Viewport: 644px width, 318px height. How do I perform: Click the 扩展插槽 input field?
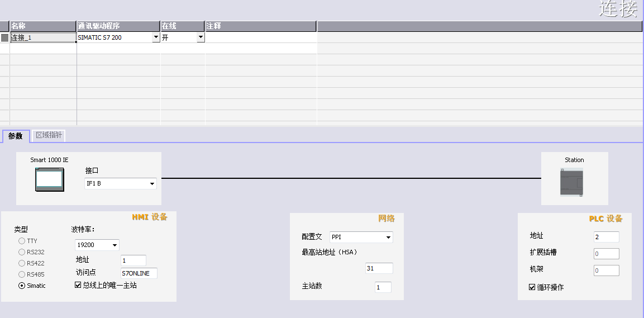pyautogui.click(x=606, y=254)
